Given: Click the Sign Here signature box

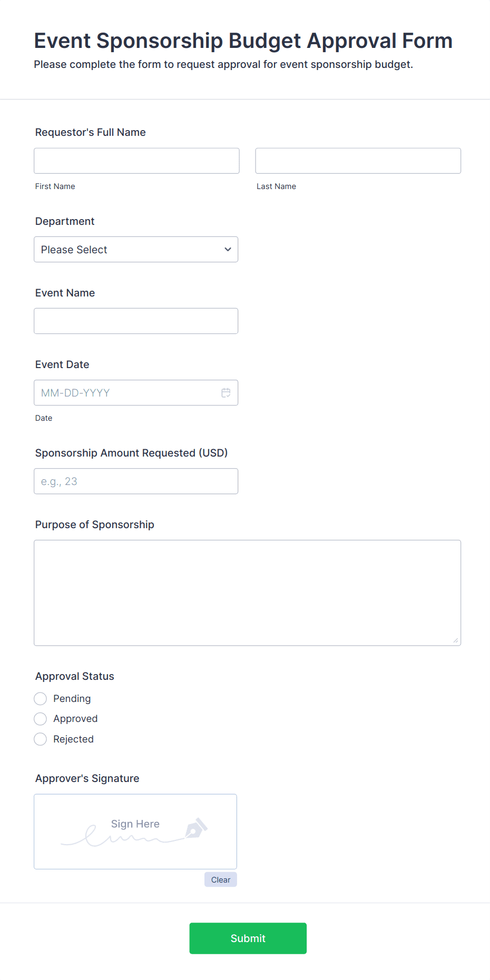Looking at the screenshot, I should pyautogui.click(x=135, y=831).
